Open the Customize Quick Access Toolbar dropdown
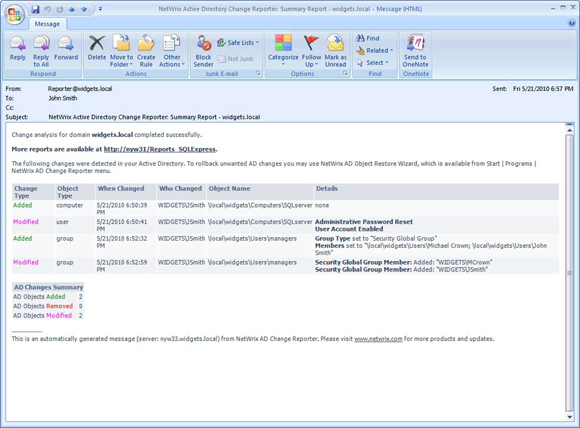 click(x=100, y=9)
